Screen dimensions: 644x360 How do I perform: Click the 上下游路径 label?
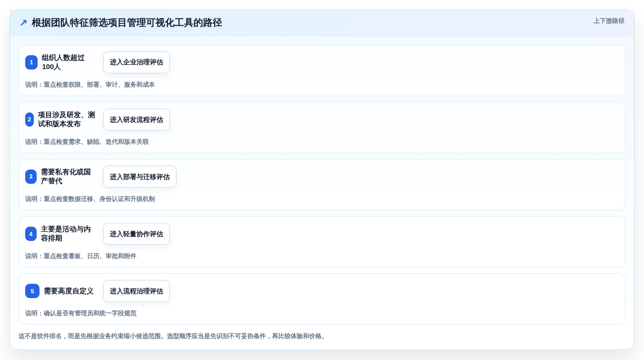coord(609,21)
